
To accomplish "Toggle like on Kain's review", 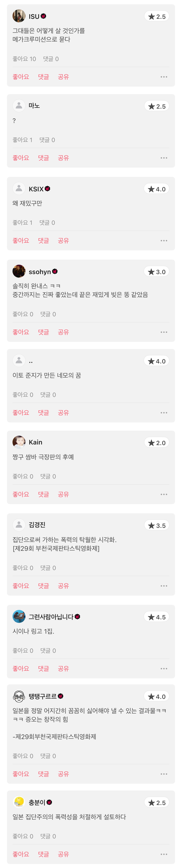I will (21, 494).
